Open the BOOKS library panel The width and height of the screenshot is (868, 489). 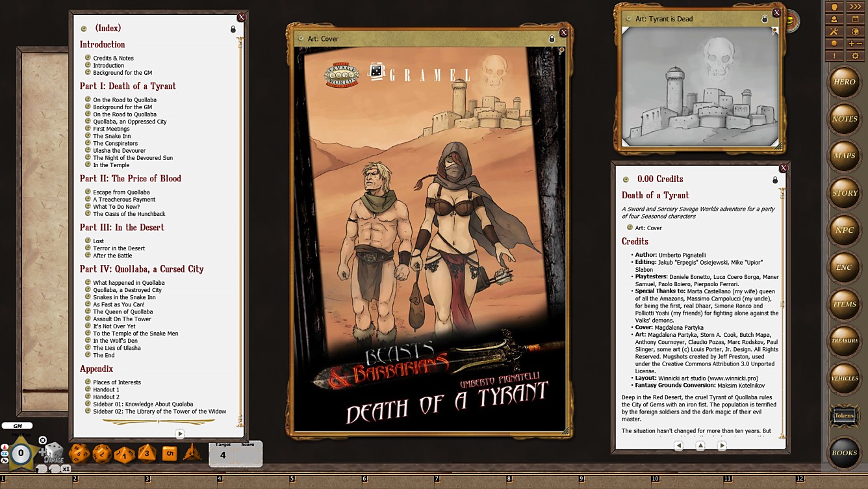point(845,451)
